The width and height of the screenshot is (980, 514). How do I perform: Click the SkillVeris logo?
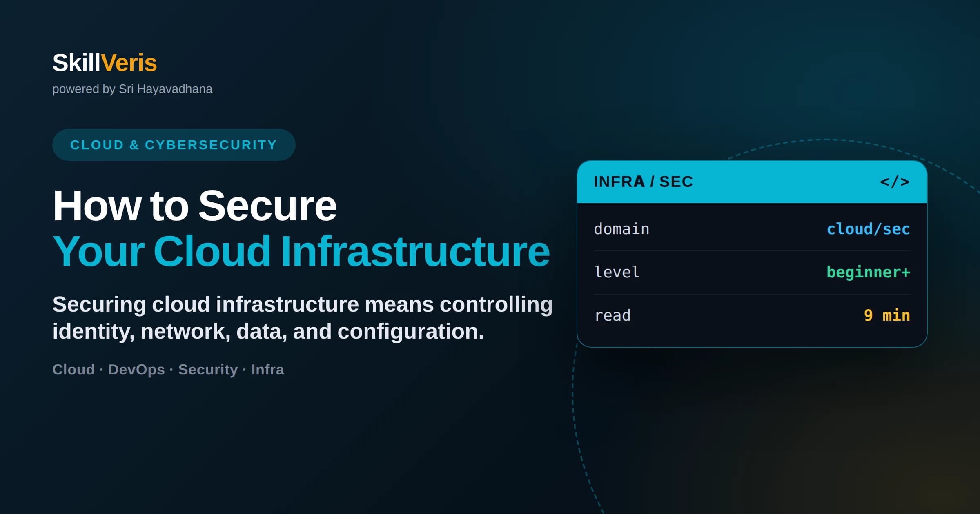(105, 63)
